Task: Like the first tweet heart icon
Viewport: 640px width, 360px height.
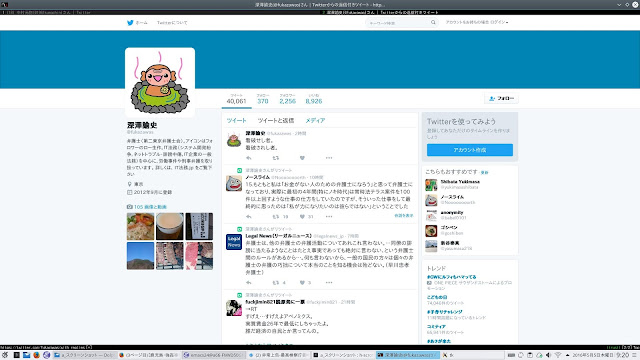Action: coord(302,158)
